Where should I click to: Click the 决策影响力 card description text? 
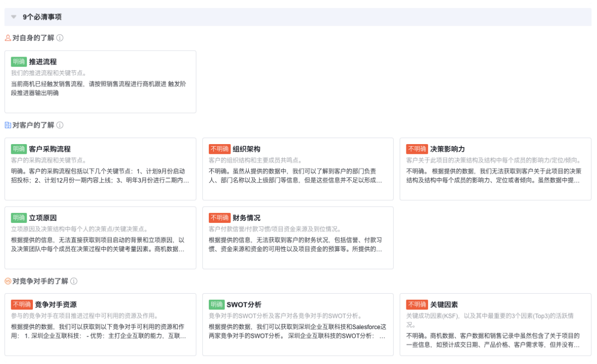(494, 175)
